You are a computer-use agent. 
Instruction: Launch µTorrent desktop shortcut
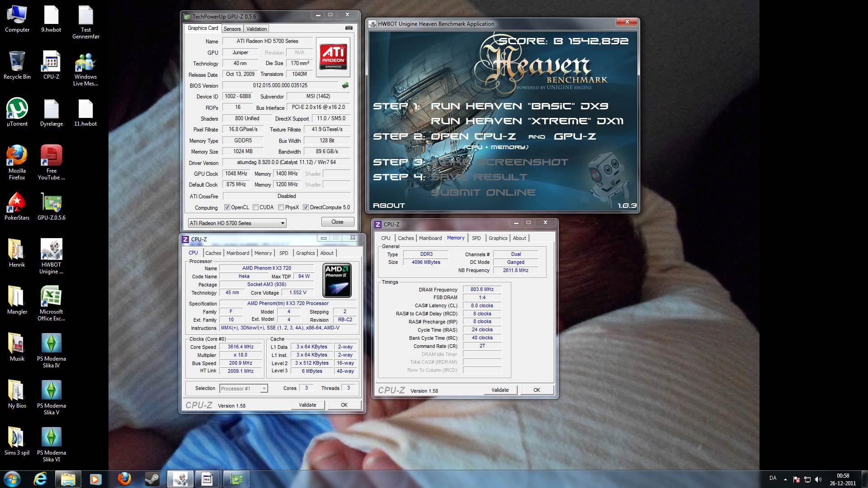coord(17,113)
